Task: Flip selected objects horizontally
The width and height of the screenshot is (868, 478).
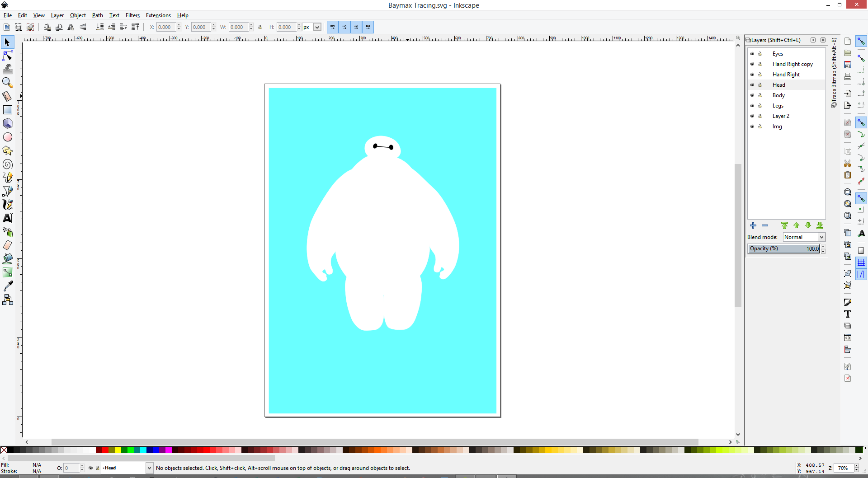Action: pyautogui.click(x=71, y=27)
